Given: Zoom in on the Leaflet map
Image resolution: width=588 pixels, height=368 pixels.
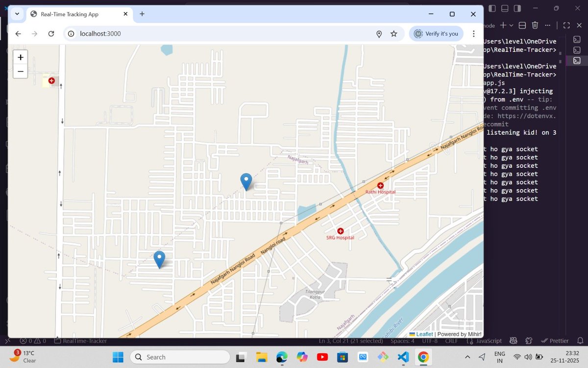Looking at the screenshot, I should 21,57.
